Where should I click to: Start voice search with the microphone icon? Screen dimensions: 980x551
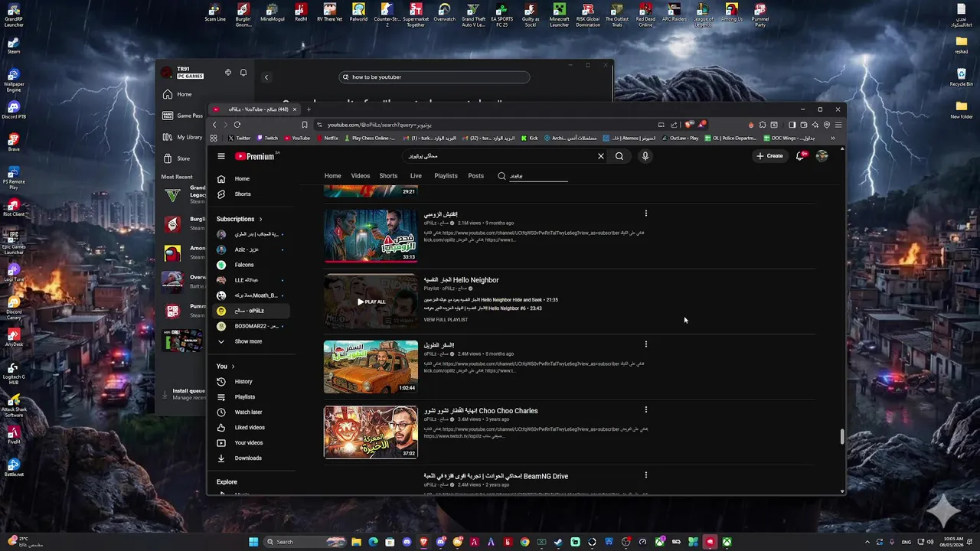pyautogui.click(x=645, y=156)
